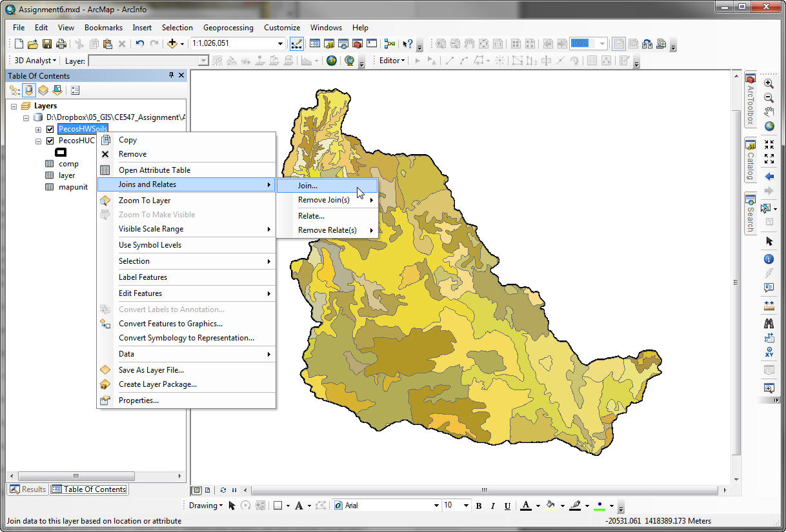Choose the Select Elements arrow tool
Viewport: 786px width, 532px height.
[769, 241]
